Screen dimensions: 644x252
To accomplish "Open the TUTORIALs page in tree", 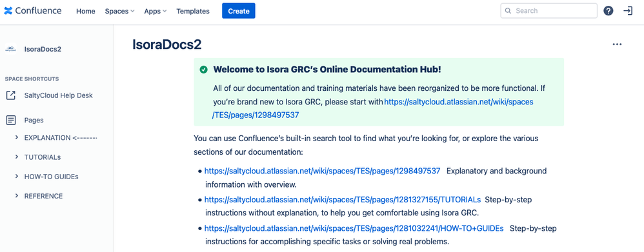I will pyautogui.click(x=43, y=157).
